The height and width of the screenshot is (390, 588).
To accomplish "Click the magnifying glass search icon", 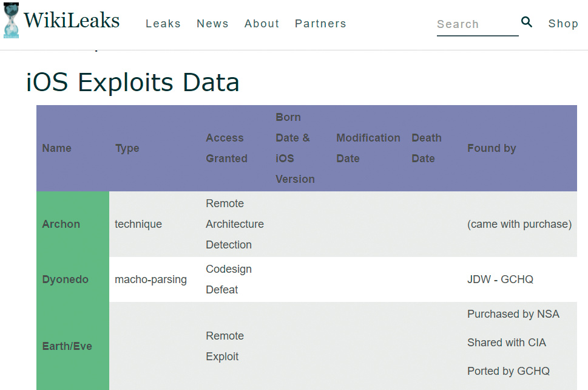I will coord(526,22).
